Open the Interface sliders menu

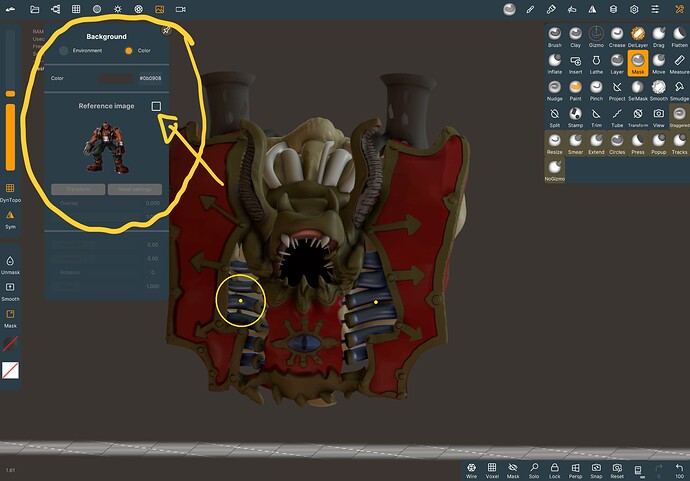[655, 9]
